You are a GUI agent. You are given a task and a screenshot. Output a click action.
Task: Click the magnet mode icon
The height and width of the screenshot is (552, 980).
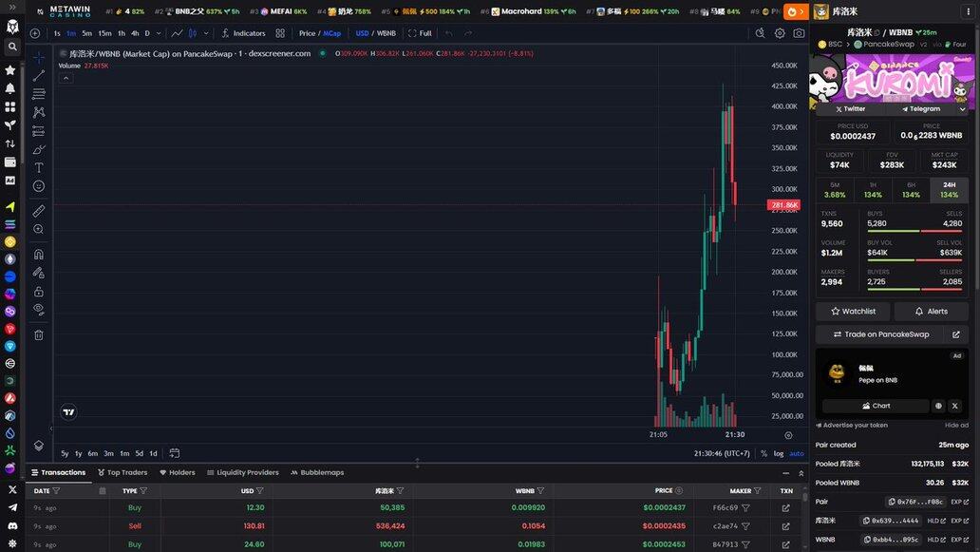click(39, 254)
